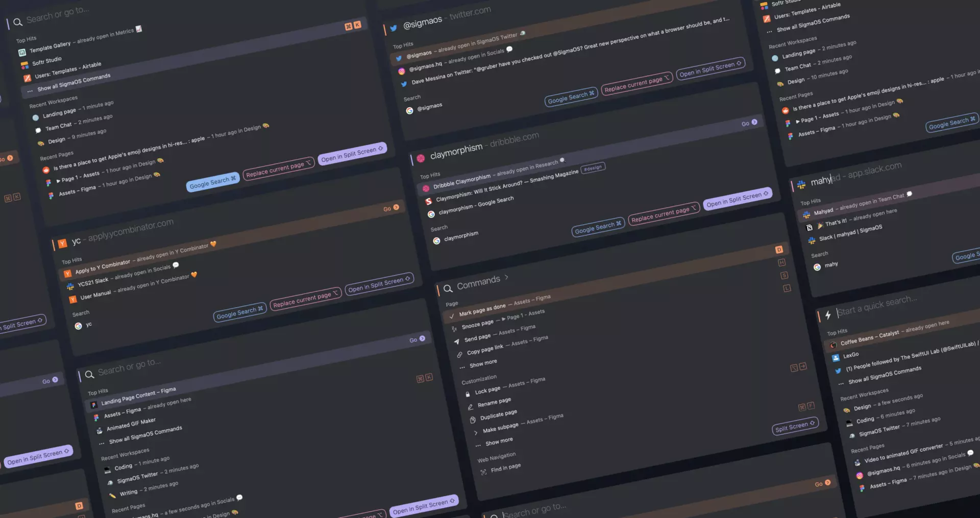
Task: Click the pencil icon next to Rename page
Action: (x=470, y=407)
